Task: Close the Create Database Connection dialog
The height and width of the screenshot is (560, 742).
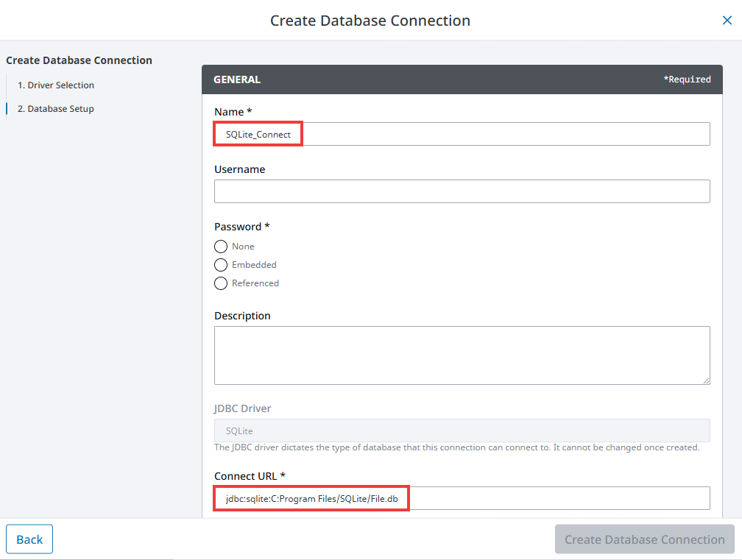Action: pos(727,21)
